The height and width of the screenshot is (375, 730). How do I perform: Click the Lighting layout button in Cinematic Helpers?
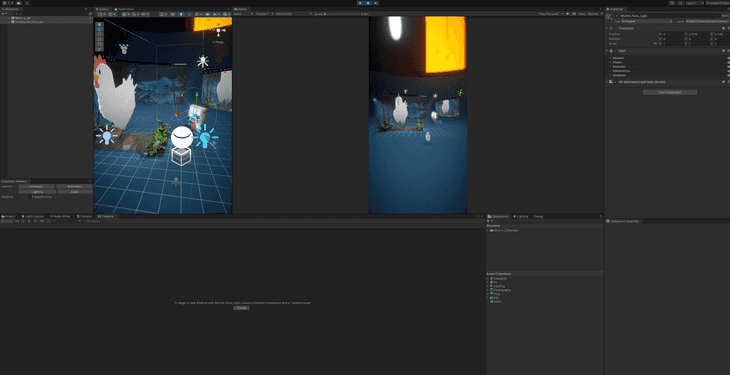point(37,192)
